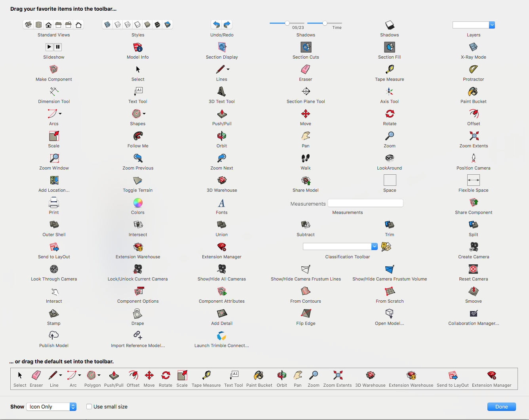Toggle X-Ray Mode
The image size is (529, 420).
pyautogui.click(x=473, y=48)
